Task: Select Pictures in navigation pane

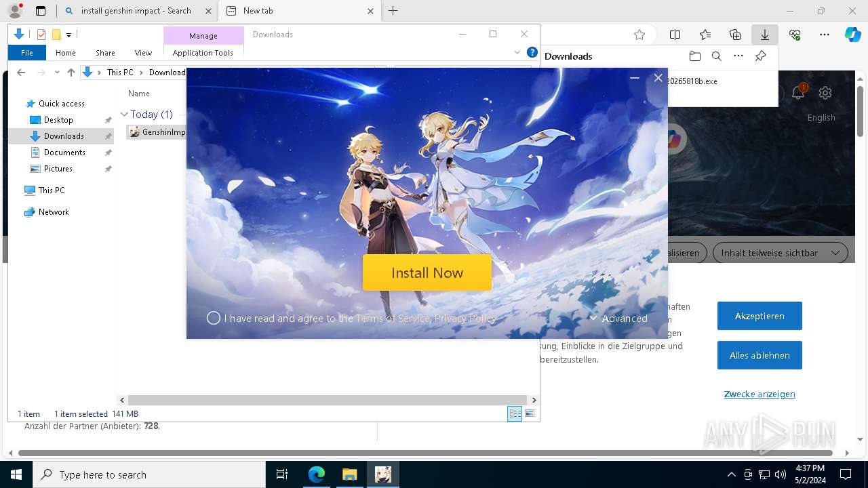Action: 58,169
